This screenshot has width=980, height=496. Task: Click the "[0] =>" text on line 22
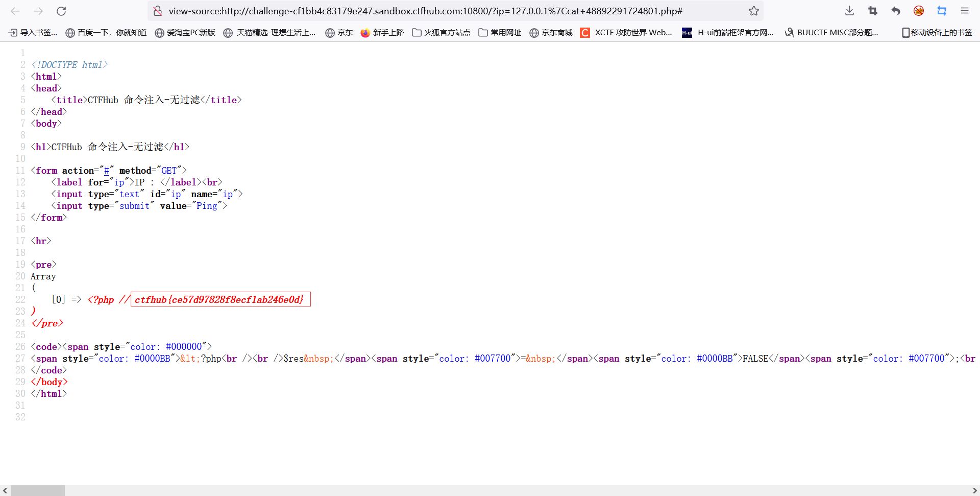click(x=66, y=299)
